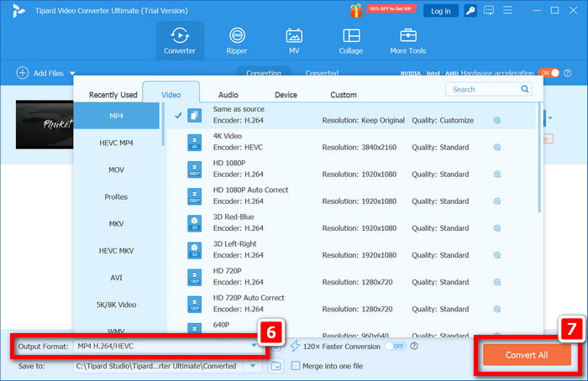Image resolution: width=588 pixels, height=381 pixels.
Task: Click the 3D Red-Blue preset icon
Action: pos(194,223)
